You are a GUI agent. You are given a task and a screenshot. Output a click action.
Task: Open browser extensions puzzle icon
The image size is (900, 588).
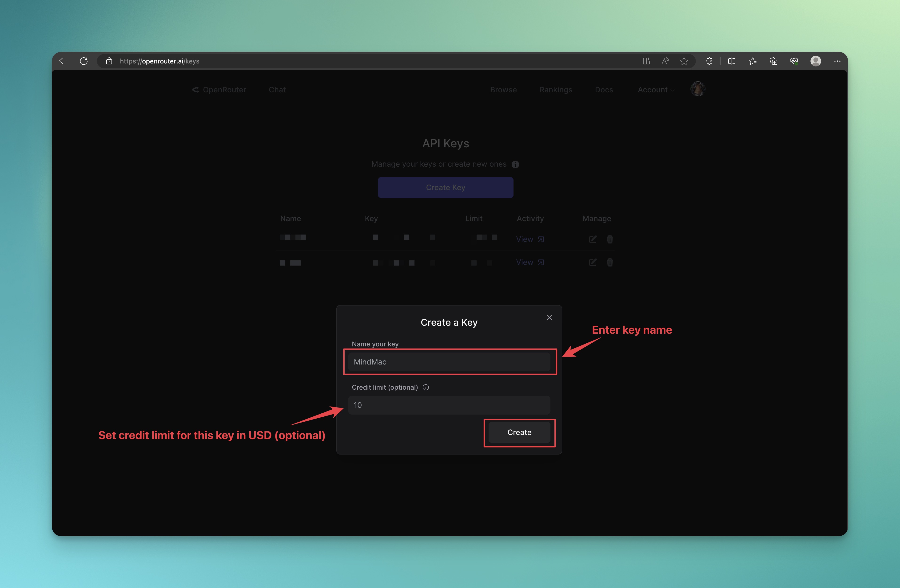click(709, 61)
